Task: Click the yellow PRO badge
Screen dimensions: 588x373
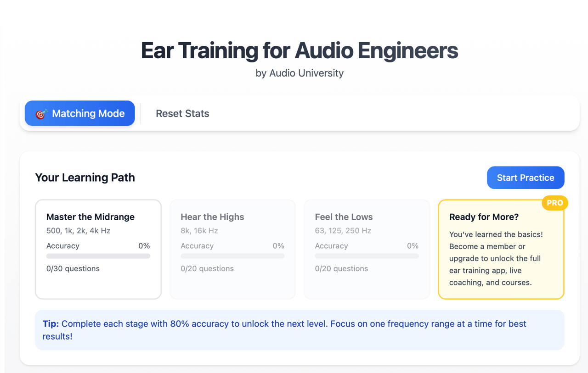Action: (x=554, y=203)
